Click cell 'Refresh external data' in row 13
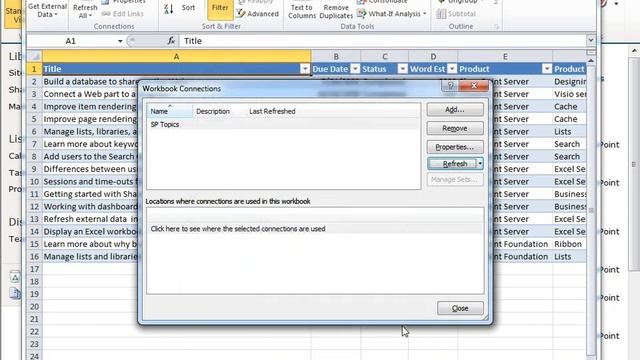This screenshot has width=640, height=360. (91, 219)
